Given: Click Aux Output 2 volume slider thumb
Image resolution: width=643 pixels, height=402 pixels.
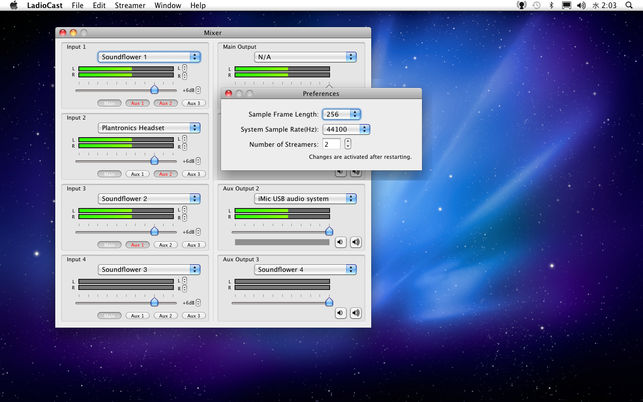Looking at the screenshot, I should point(329,231).
